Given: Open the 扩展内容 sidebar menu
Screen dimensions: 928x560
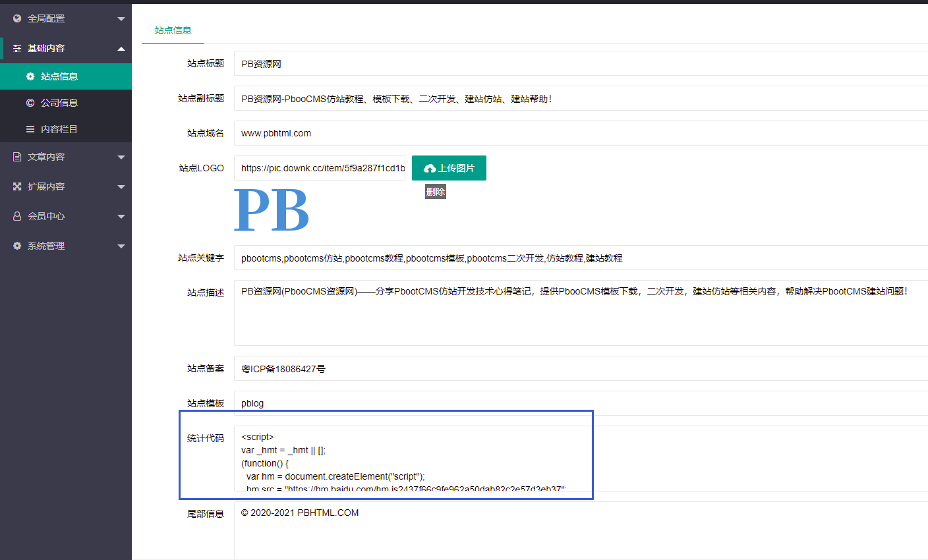Looking at the screenshot, I should tap(66, 186).
